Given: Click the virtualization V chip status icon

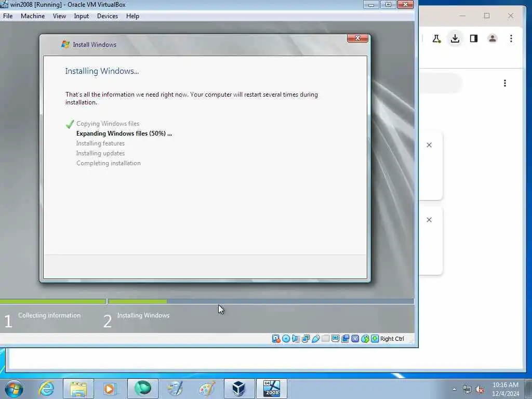Looking at the screenshot, I should coord(355,339).
